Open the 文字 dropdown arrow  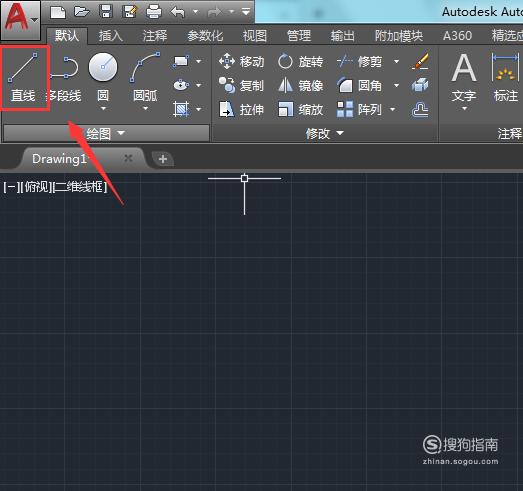[x=464, y=108]
